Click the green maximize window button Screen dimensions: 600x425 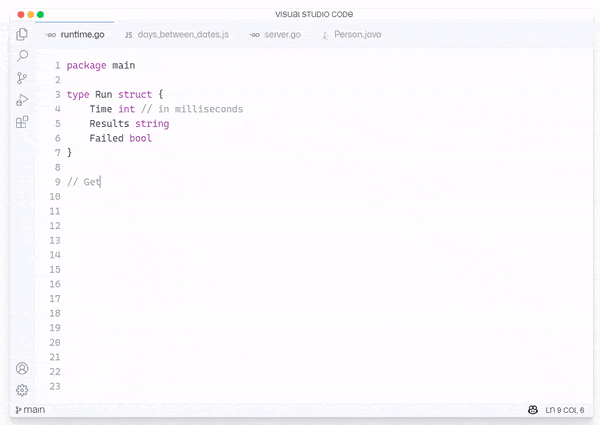40,14
